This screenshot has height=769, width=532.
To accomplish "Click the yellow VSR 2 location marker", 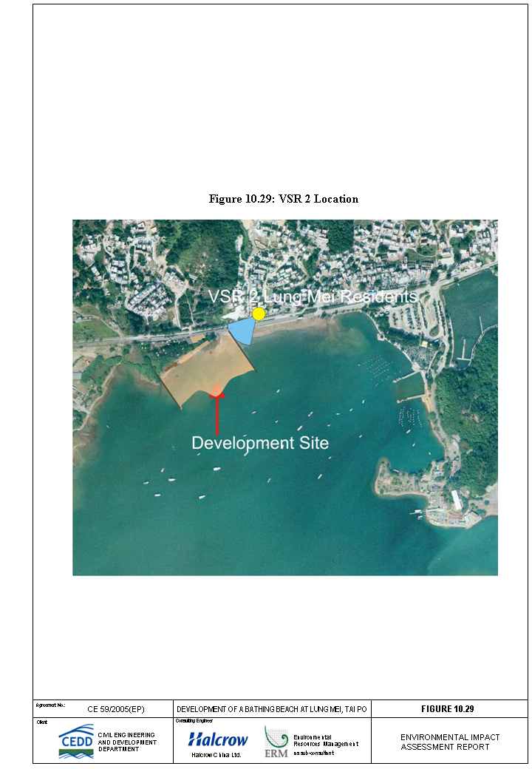I will click(259, 314).
